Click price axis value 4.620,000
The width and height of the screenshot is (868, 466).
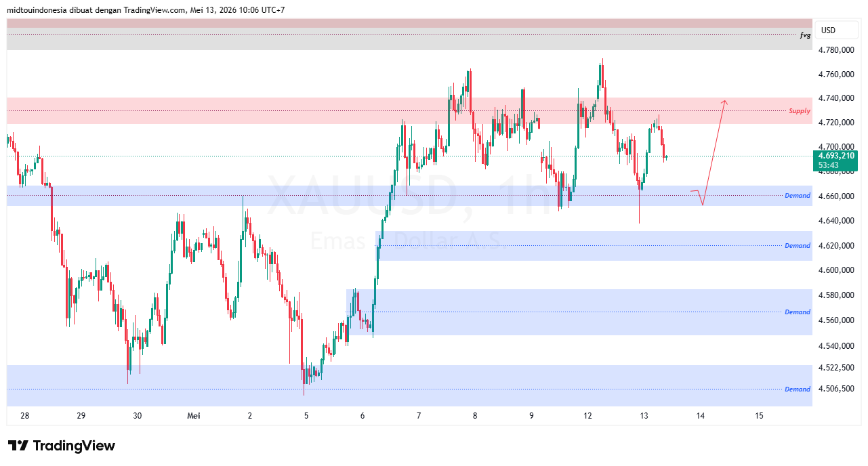coord(836,245)
